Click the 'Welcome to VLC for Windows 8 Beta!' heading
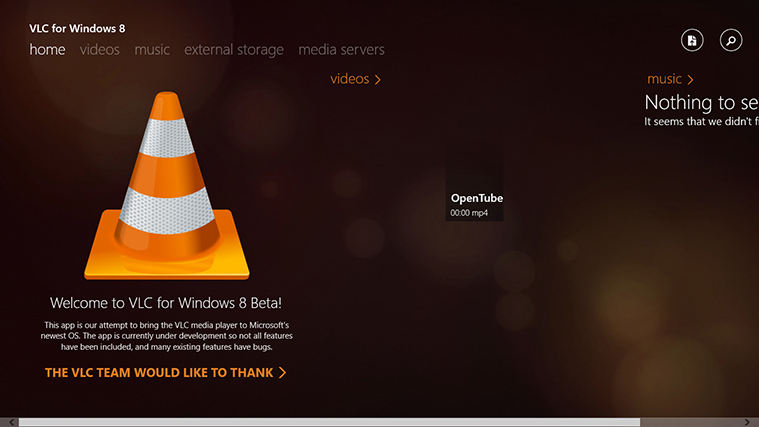Viewport: 759px width, 427px height. click(x=166, y=303)
